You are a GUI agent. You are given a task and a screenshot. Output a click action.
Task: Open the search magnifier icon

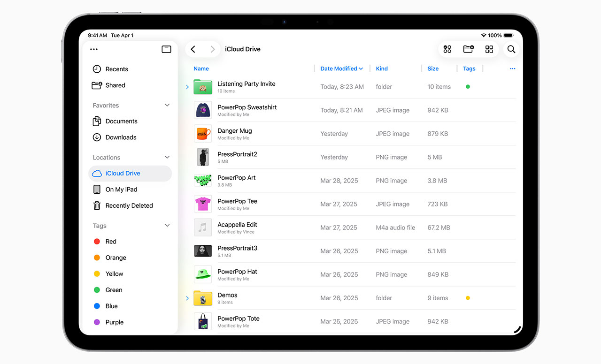tap(511, 49)
